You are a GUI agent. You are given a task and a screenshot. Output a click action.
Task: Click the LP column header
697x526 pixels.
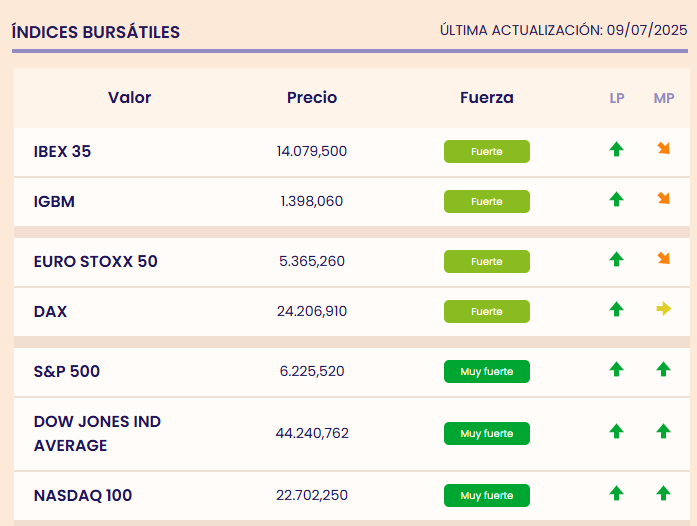[617, 98]
